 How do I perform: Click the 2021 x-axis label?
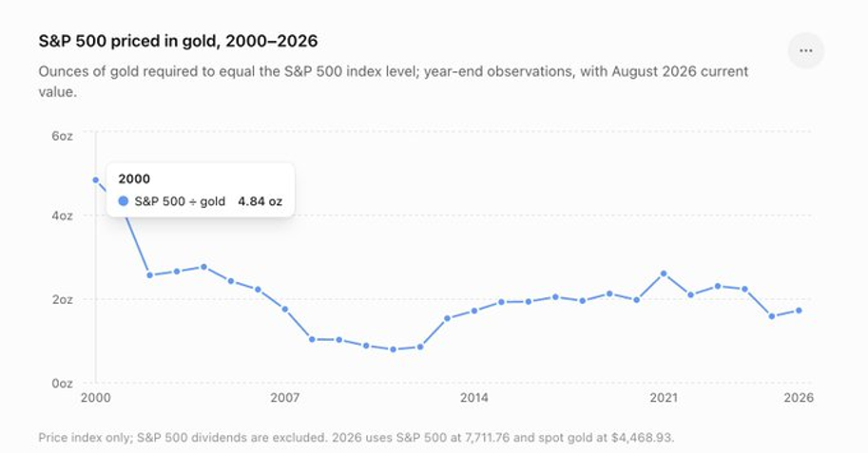664,398
